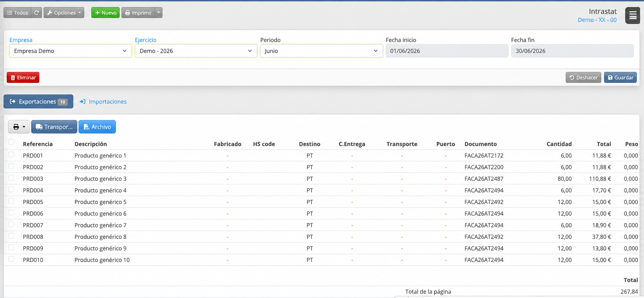Click the Deshacer button
Viewport: 644px width, 298px height.
tap(583, 78)
